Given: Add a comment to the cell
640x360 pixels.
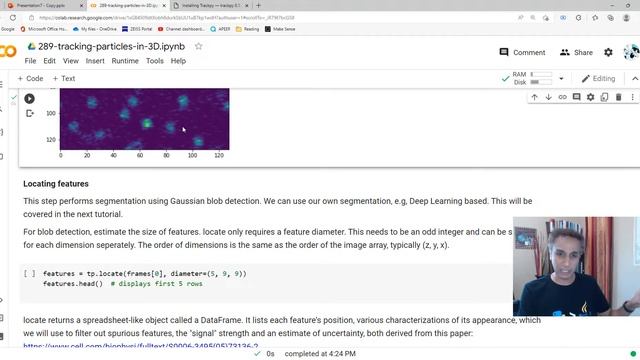Looking at the screenshot, I should pyautogui.click(x=576, y=97).
